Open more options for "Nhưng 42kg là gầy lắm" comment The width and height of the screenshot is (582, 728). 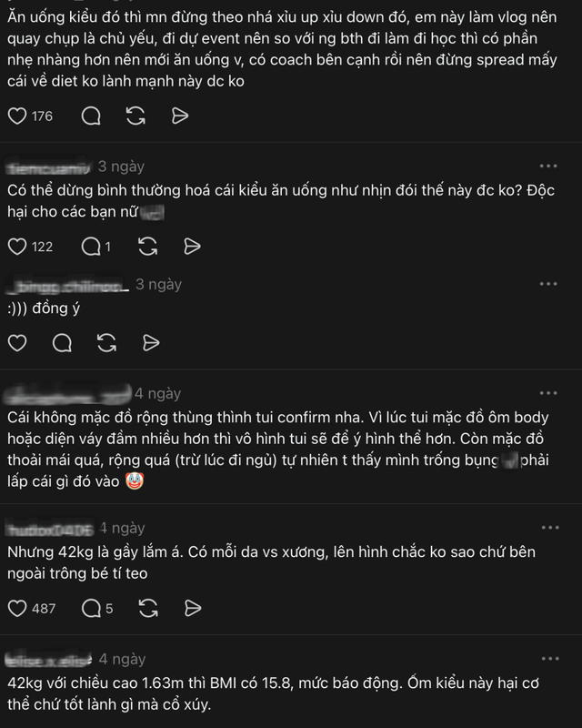pyautogui.click(x=548, y=528)
